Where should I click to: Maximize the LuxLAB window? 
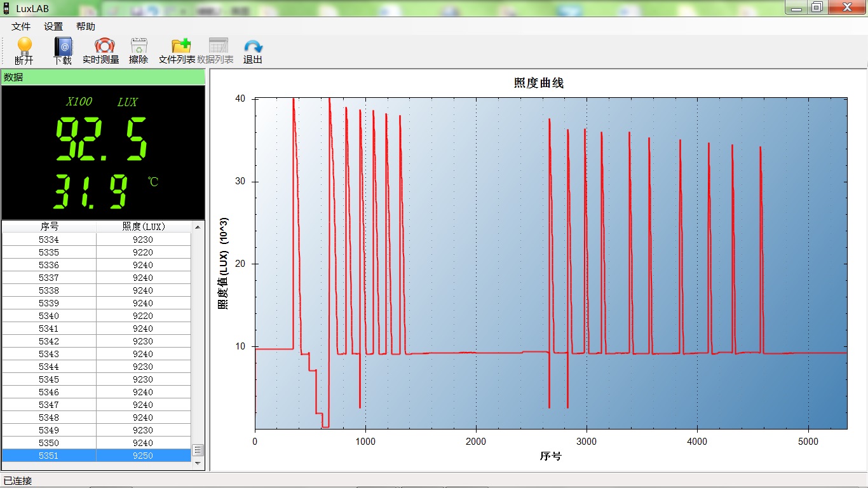817,7
